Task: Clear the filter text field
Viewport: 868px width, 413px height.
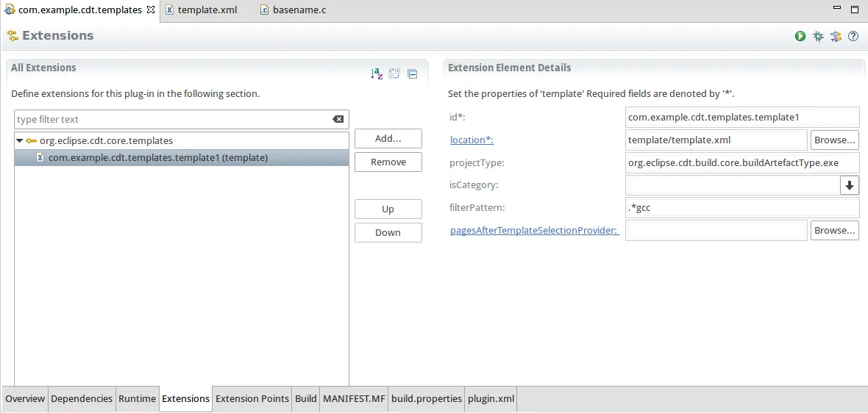Action: (x=338, y=120)
